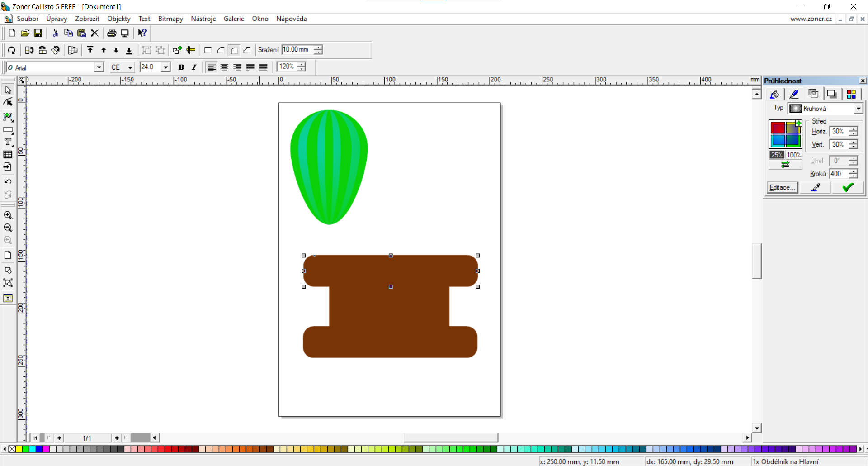
Task: Open the Typ Kruhová dropdown
Action: click(858, 109)
